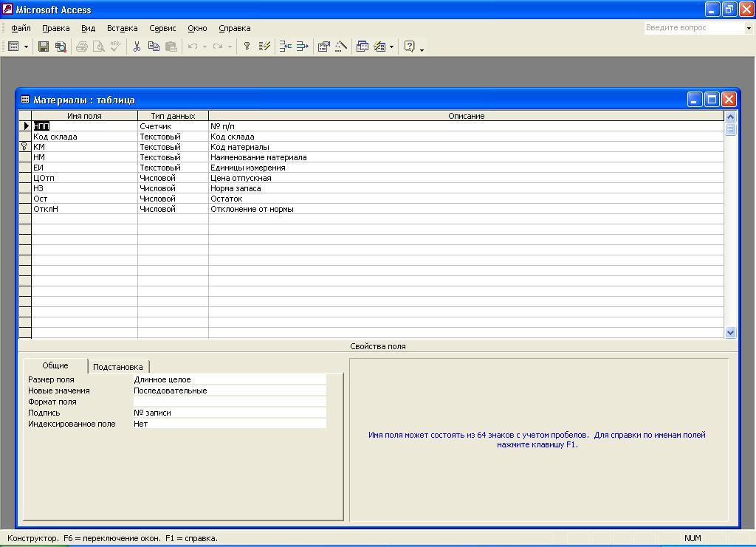756x547 pixels.
Task: Save the table with floppy disk icon
Action: coord(44,47)
